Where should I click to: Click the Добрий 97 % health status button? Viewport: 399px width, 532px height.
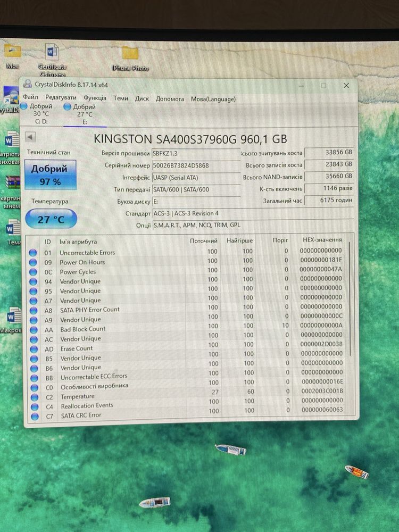point(50,174)
